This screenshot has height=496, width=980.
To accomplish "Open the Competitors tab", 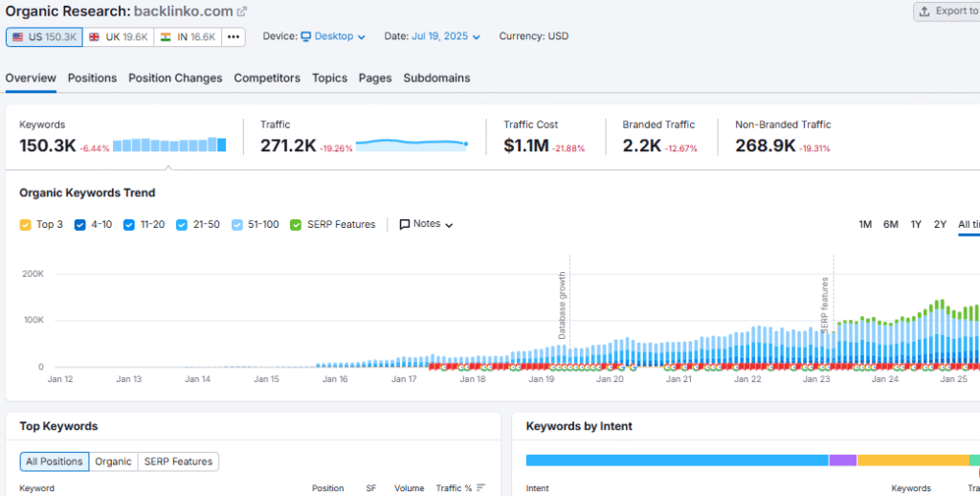I will (267, 79).
